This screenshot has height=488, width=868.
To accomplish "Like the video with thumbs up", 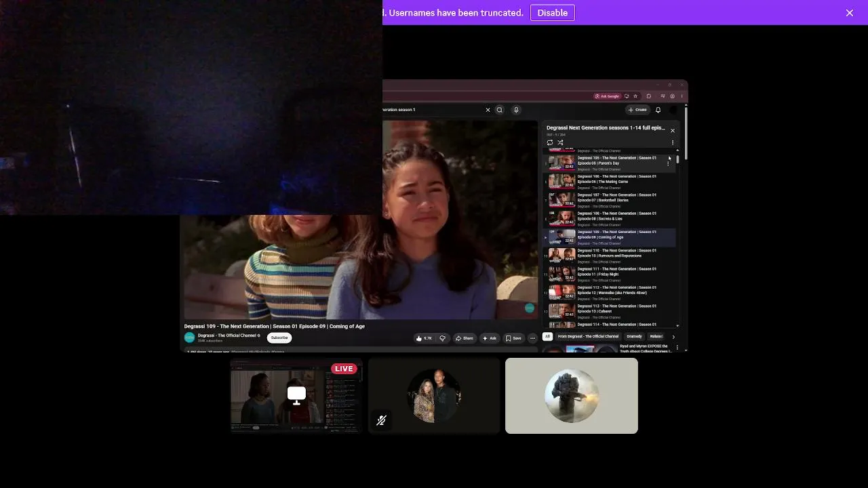I will coord(424,338).
